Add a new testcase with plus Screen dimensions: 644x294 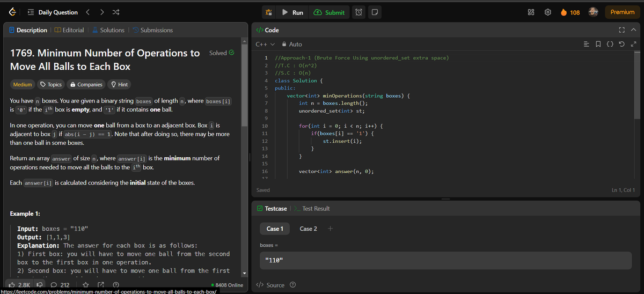330,229
